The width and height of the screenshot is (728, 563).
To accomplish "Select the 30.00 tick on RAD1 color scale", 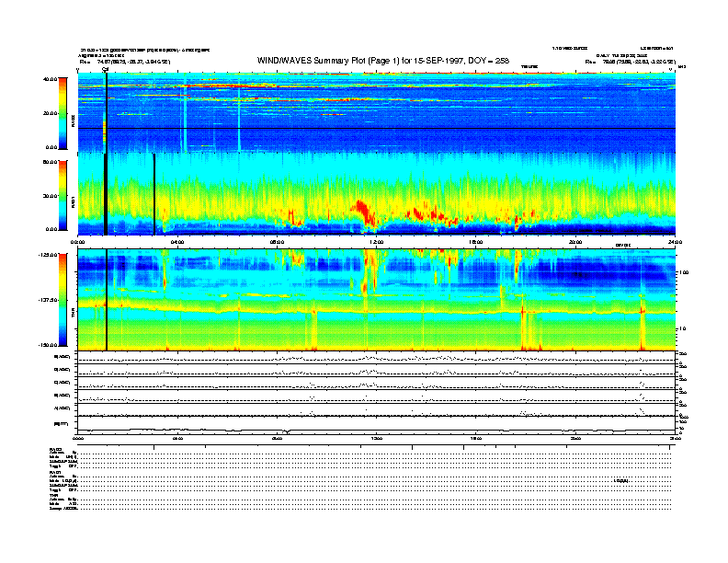I will (50, 196).
